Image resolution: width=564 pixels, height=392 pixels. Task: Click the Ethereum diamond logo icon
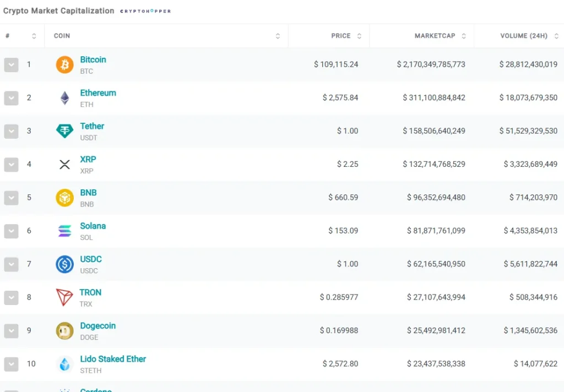point(64,98)
